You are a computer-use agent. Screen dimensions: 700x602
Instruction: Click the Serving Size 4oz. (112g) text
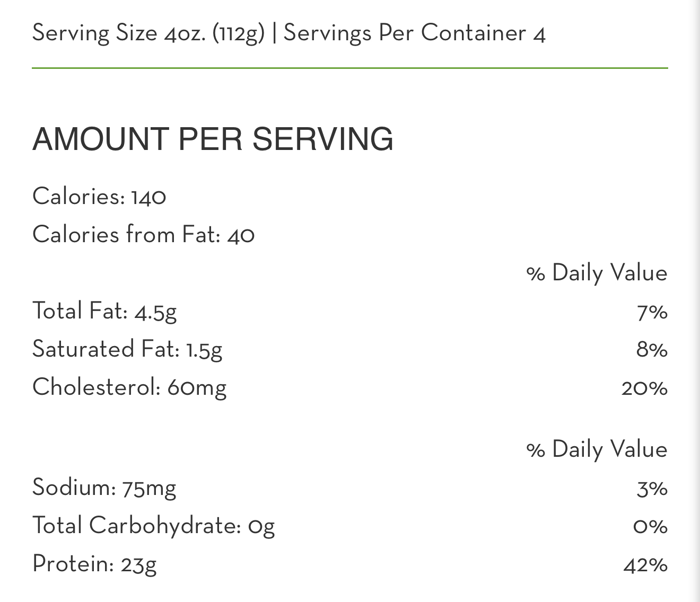pyautogui.click(x=148, y=33)
